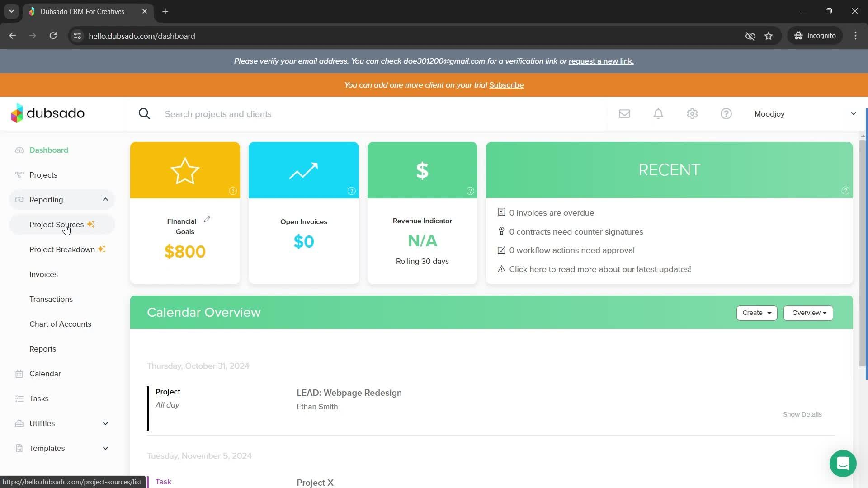Open the Overview dropdown
868x488 pixels.
(808, 313)
